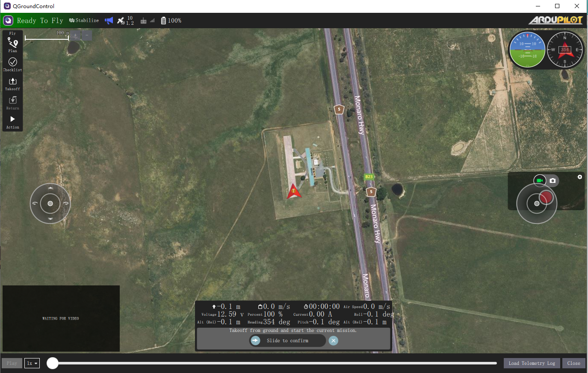Open camera settings with the gear icon
The width and height of the screenshot is (588, 373).
tap(580, 176)
